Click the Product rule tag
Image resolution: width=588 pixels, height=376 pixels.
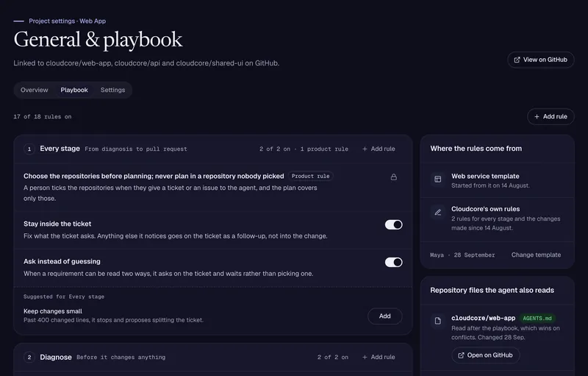[310, 176]
